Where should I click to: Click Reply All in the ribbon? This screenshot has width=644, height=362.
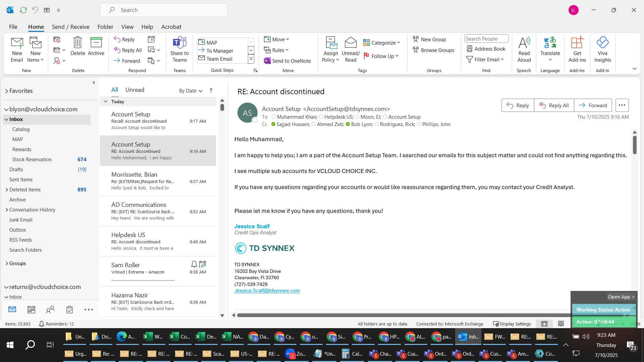click(128, 50)
